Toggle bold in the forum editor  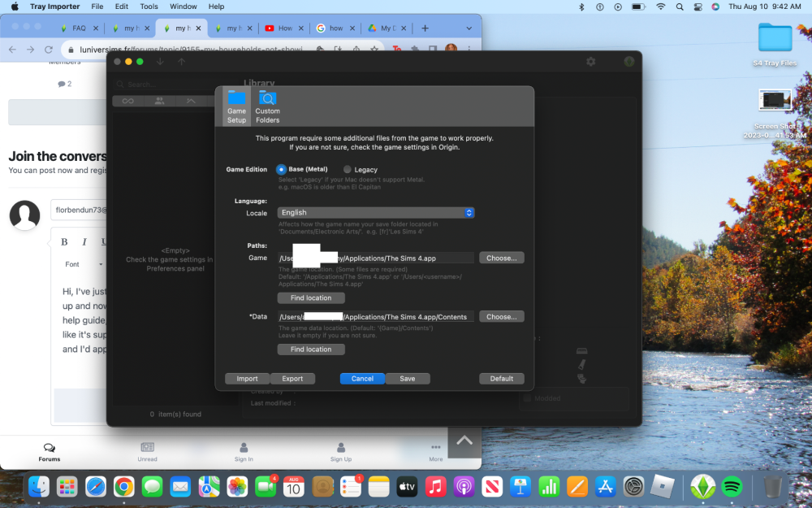pyautogui.click(x=64, y=241)
